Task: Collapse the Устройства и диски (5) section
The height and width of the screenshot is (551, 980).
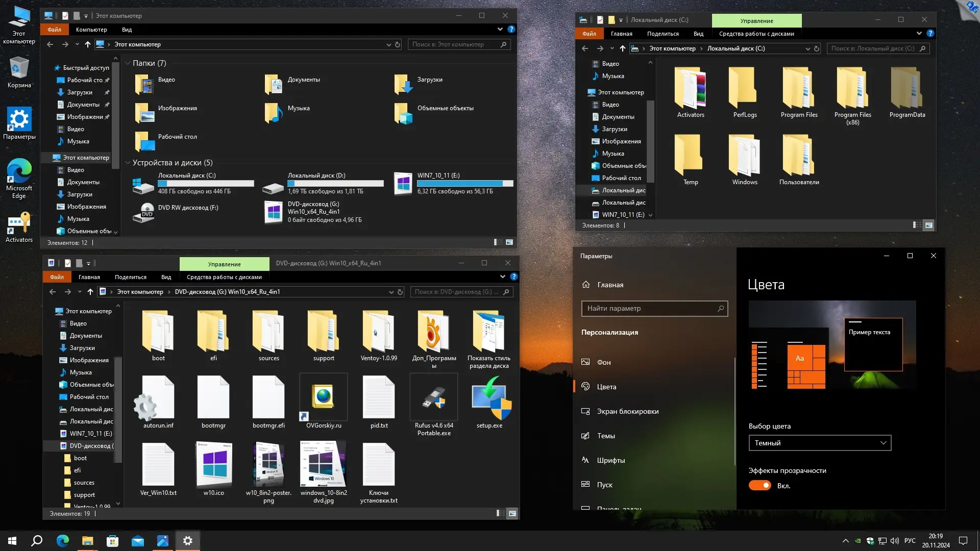Action: (x=128, y=163)
